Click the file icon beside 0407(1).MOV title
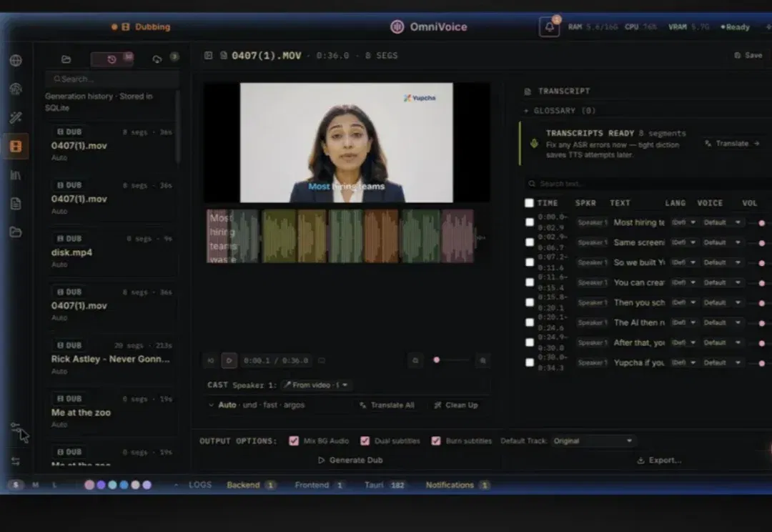This screenshot has width=772, height=532. [x=224, y=56]
